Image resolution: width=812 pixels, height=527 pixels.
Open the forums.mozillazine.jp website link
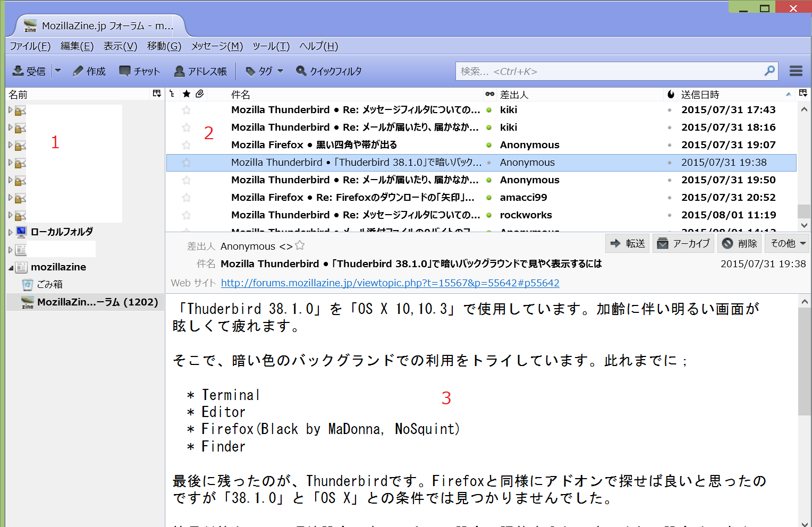click(390, 283)
